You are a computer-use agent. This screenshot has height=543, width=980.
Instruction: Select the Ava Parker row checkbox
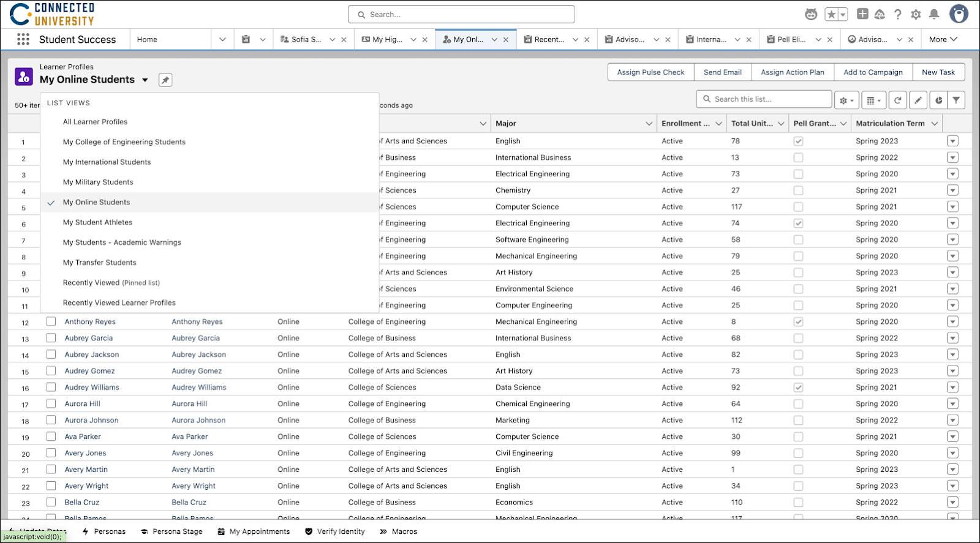pyautogui.click(x=51, y=436)
